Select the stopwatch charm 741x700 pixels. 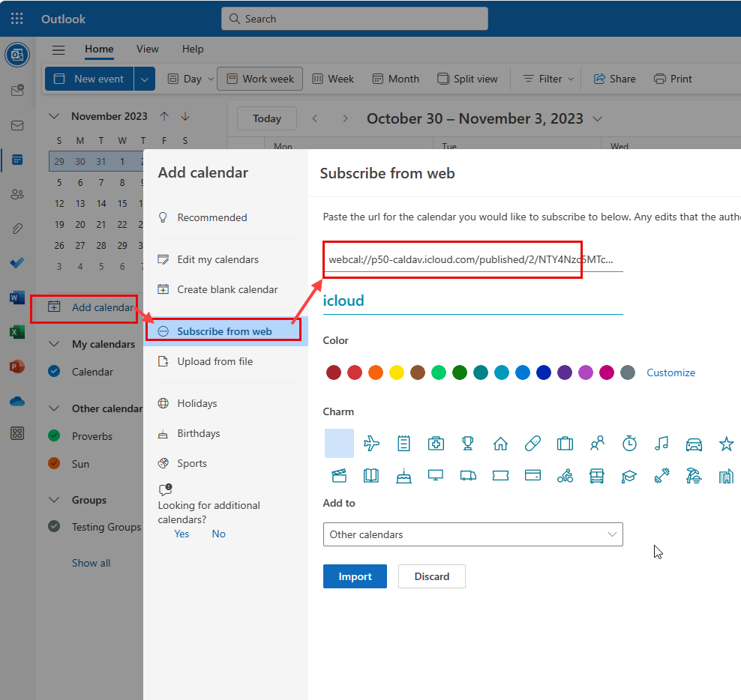tap(629, 444)
